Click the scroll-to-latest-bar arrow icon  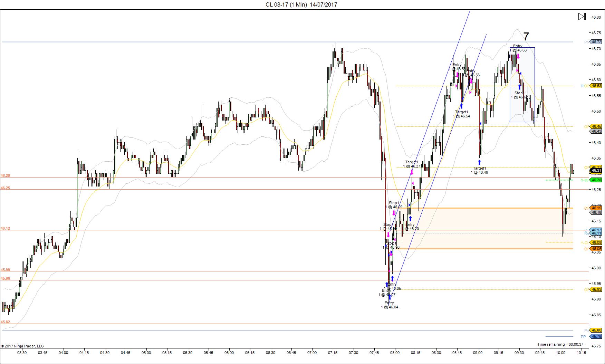tap(582, 17)
